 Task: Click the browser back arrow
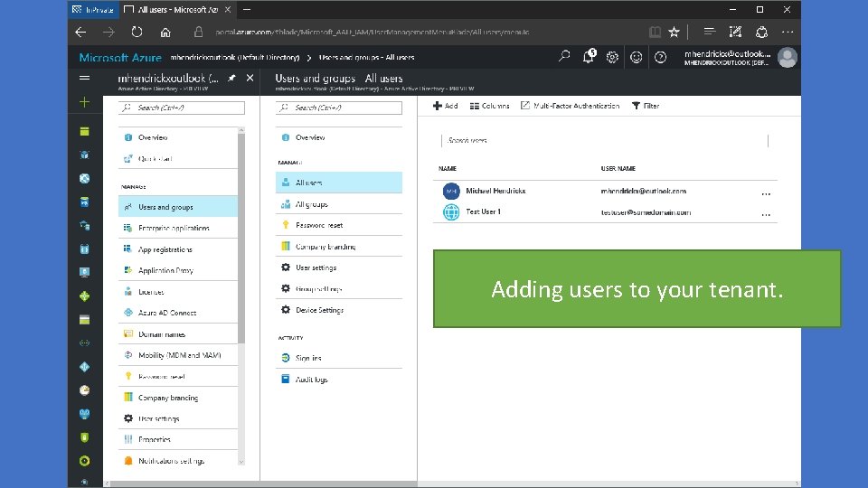80,33
